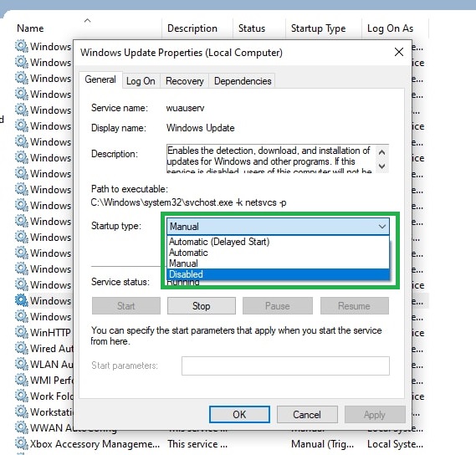
Task: Click the Pause button
Action: [x=278, y=305]
